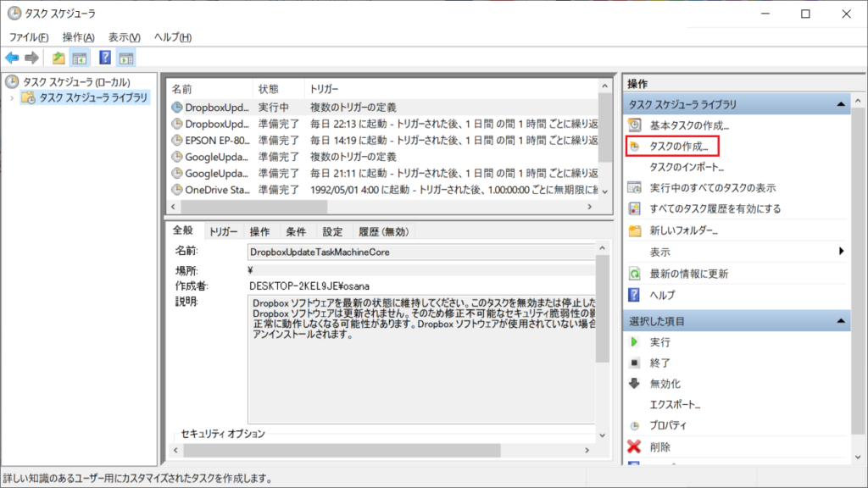Click 最新の情報に更新 action

(688, 274)
